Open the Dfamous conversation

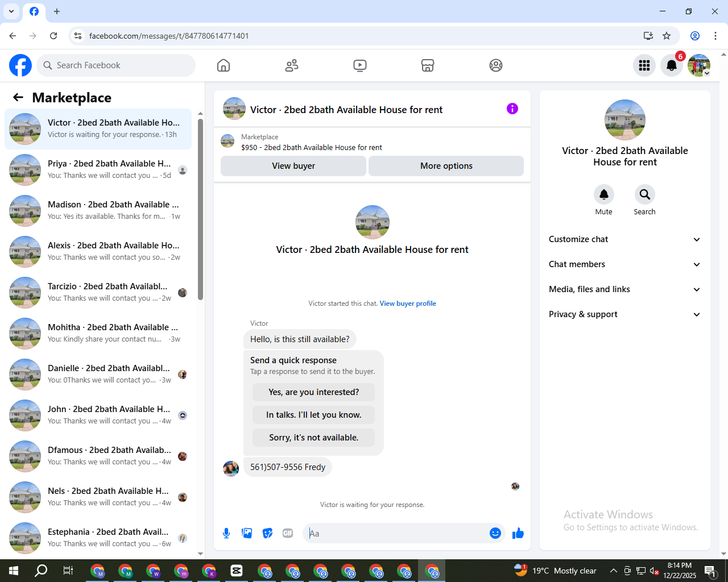98,456
